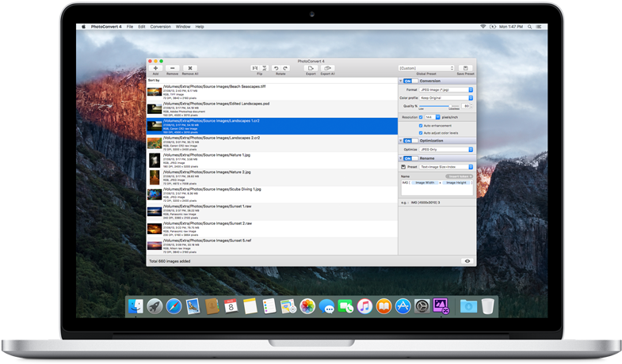Viewport: 622px width, 364px height.
Task: Uncheck Auto enhancement checkbox
Action: pyautogui.click(x=421, y=126)
